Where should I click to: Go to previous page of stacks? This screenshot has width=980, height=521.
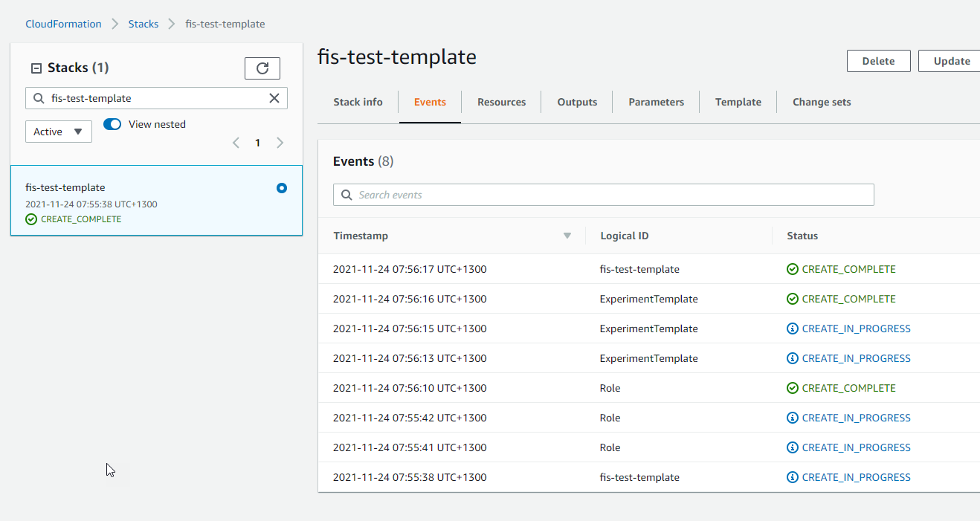[x=236, y=143]
